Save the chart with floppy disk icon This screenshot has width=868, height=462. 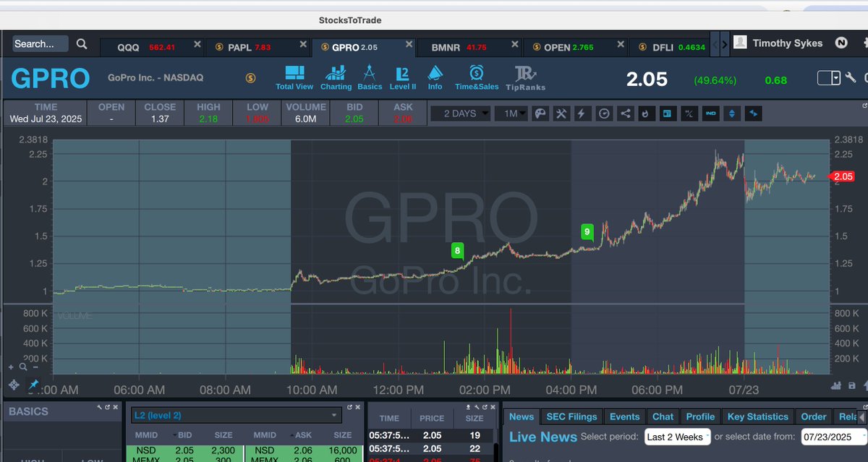click(852, 385)
